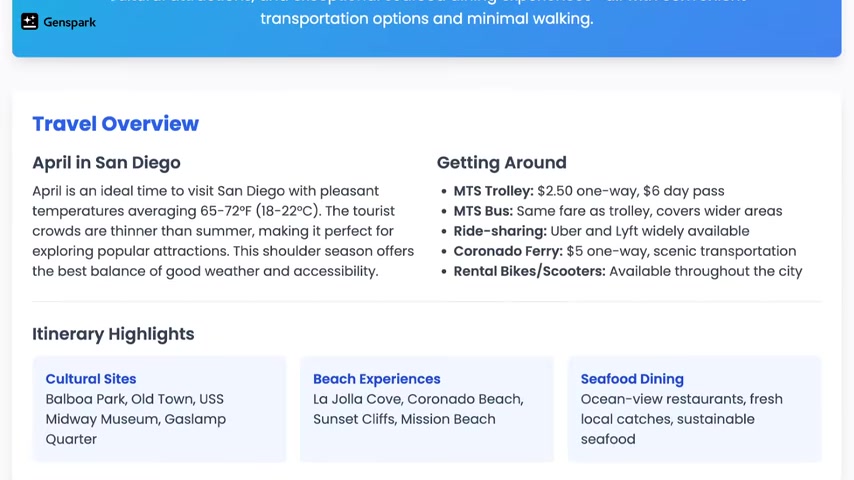This screenshot has width=854, height=480.
Task: Click the April weather description paragraph
Action: 222,231
